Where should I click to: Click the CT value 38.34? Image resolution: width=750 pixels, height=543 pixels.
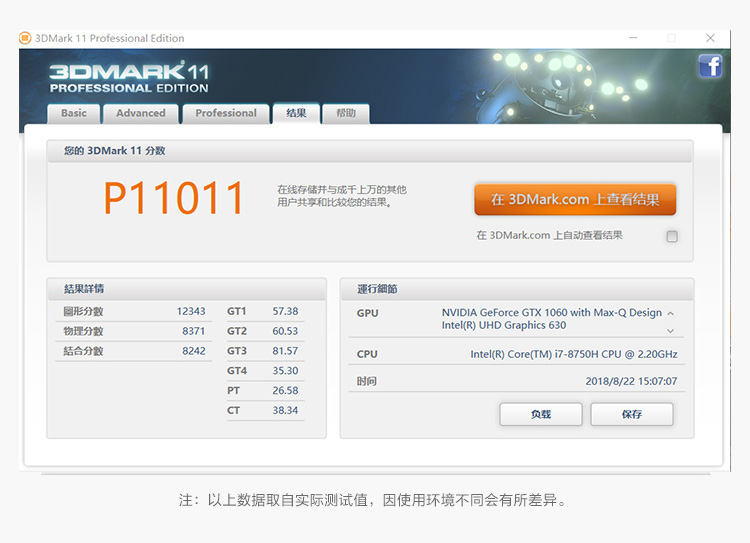[285, 410]
